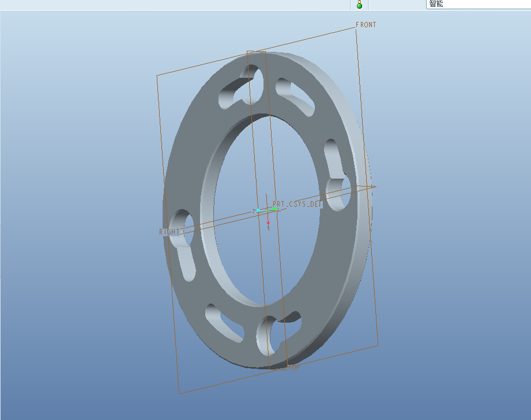Open the 智能 selection filter dropdown
Image resolution: width=531 pixels, height=420 pixels.
[478, 4]
